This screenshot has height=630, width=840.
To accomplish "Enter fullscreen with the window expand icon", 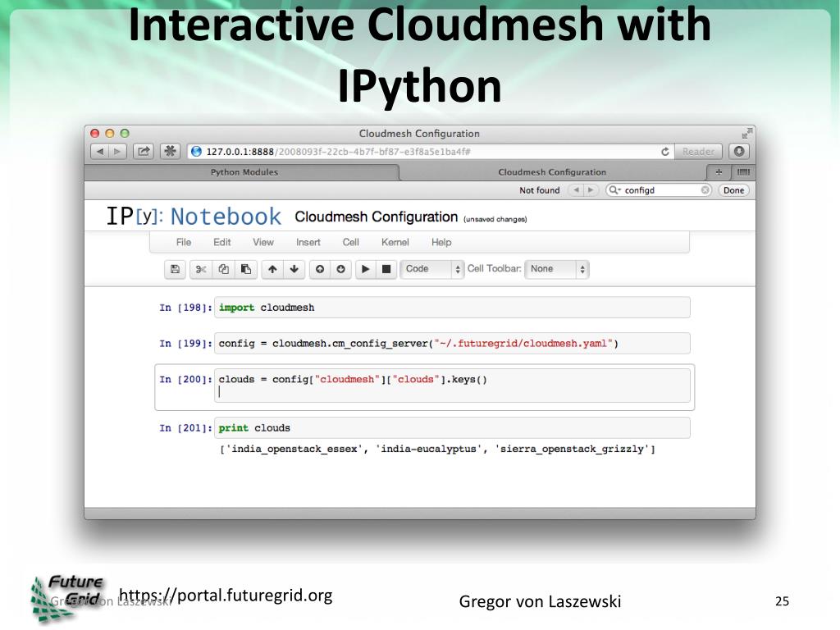I will pos(746,133).
